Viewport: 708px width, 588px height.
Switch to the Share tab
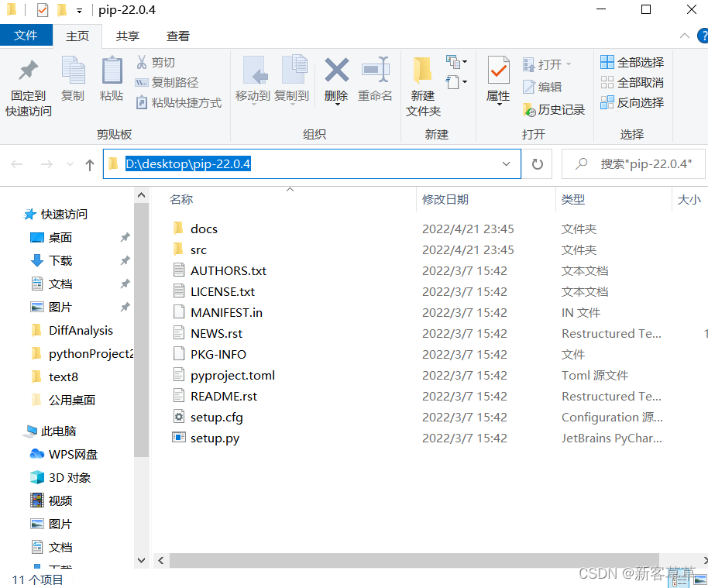click(127, 36)
